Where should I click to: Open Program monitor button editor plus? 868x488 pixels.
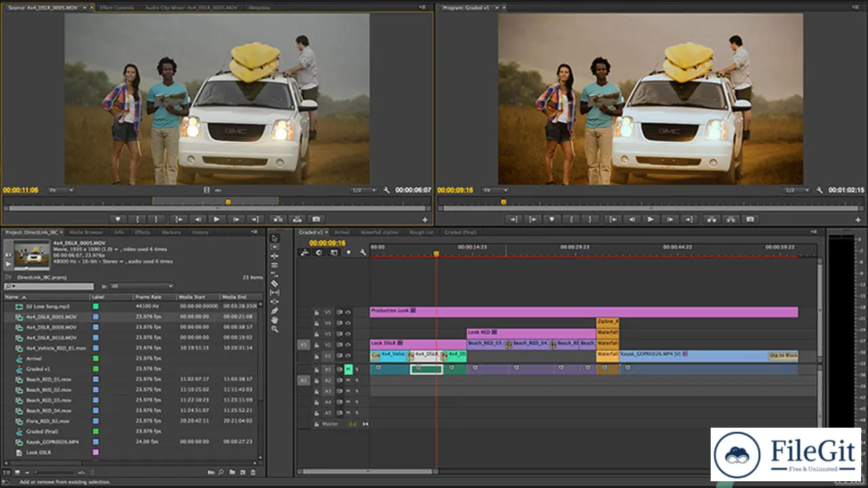coord(859,220)
